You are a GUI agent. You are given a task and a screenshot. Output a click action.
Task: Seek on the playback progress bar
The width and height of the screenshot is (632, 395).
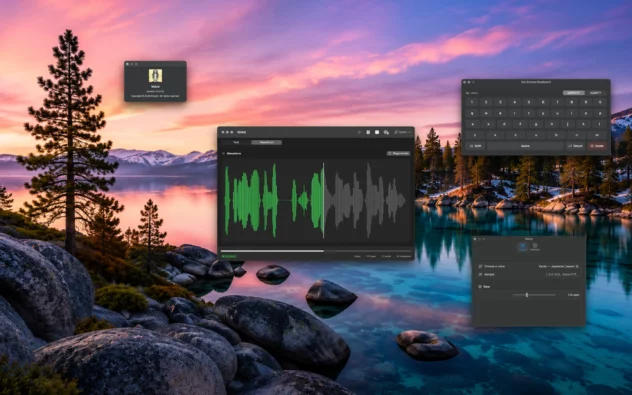[316, 251]
